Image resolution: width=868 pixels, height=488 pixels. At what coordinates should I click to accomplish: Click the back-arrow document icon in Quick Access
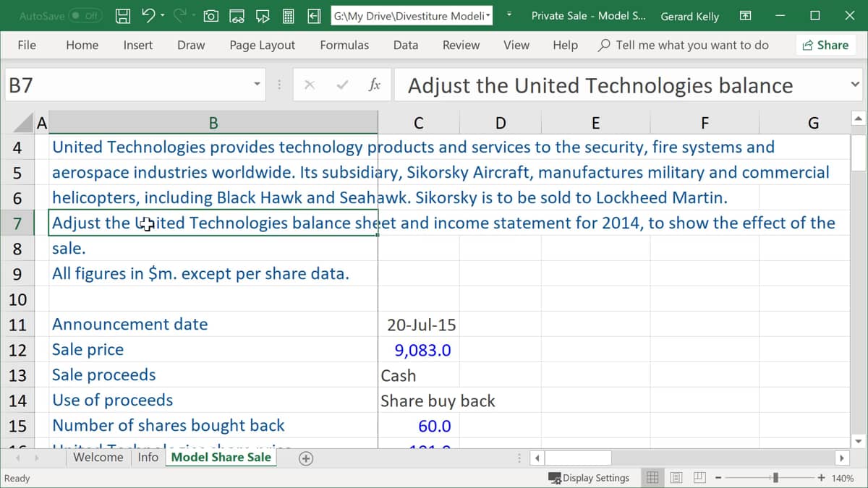pos(314,15)
